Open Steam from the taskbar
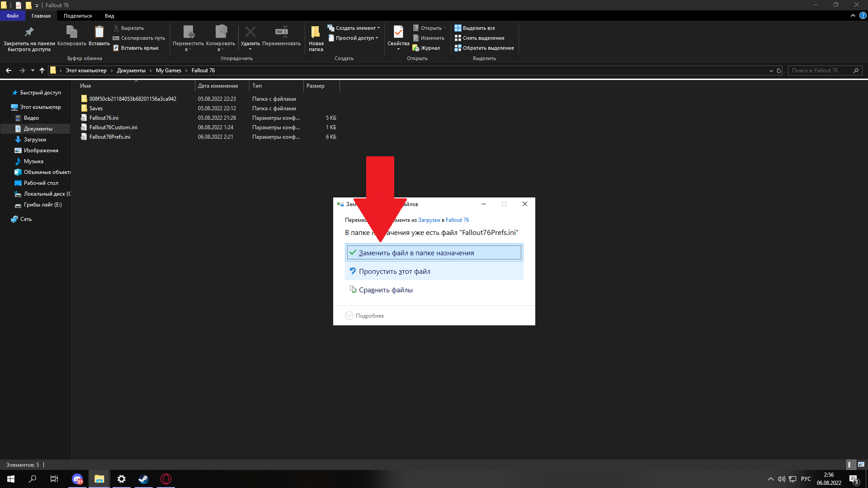Screen dimensions: 868x488 (x=143, y=479)
